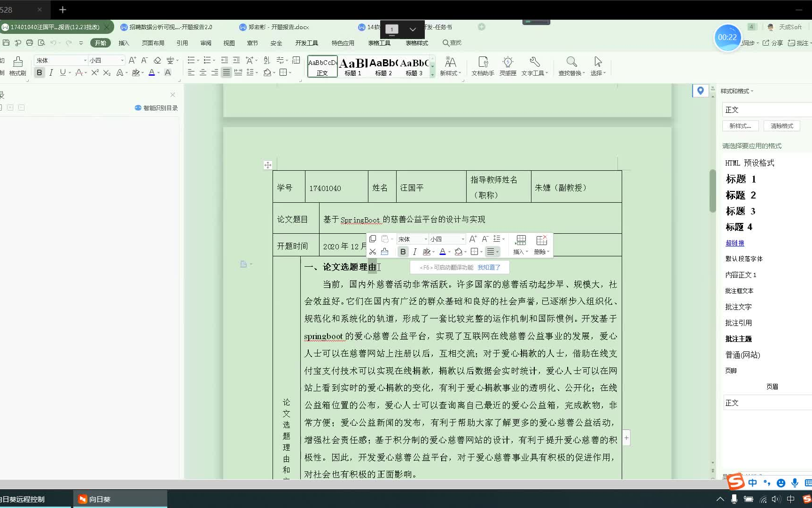Switch to the 插入 ribbon tab
Viewport: 812px width, 508px height.
tap(124, 43)
